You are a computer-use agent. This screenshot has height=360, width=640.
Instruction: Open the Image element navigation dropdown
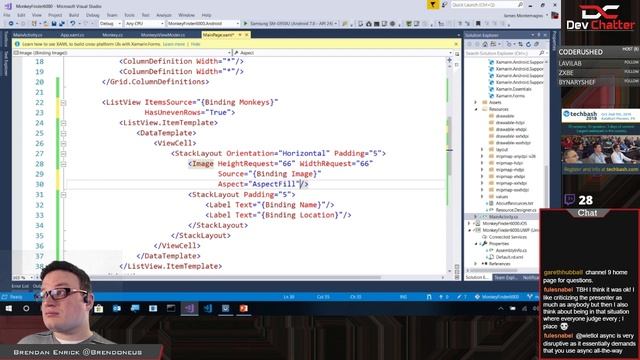pos(122,53)
